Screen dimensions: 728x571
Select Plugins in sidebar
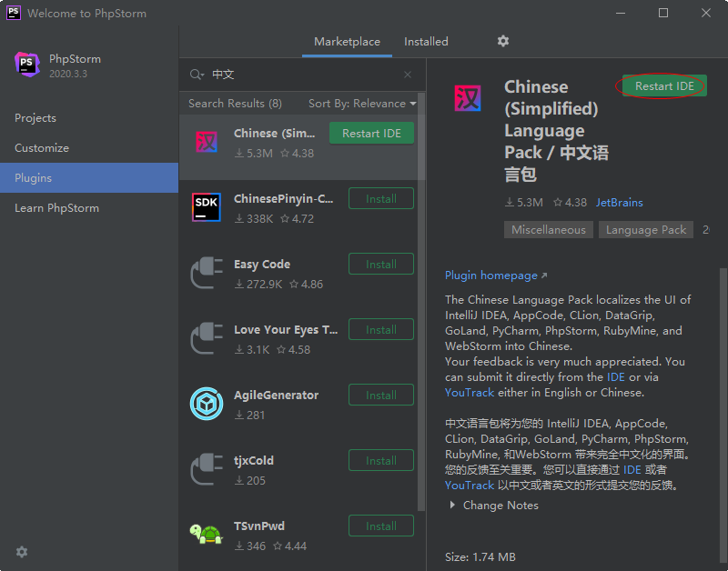pos(89,177)
